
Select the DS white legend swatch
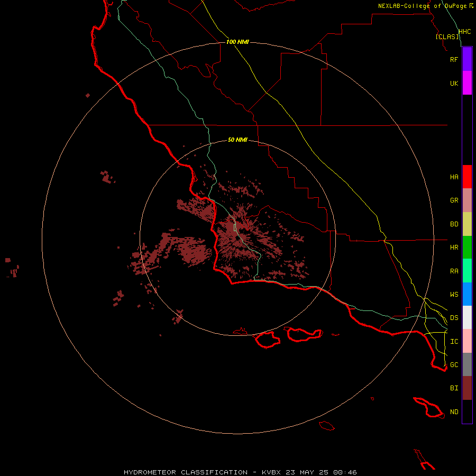pyautogui.click(x=467, y=317)
